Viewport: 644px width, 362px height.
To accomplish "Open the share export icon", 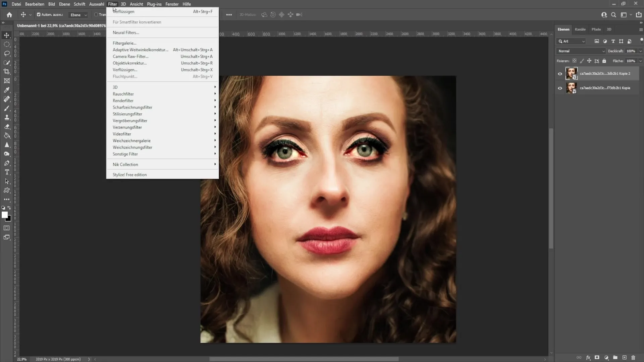I will pyautogui.click(x=639, y=15).
